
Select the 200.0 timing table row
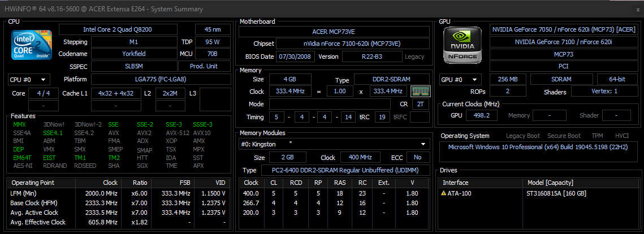pyautogui.click(x=334, y=213)
